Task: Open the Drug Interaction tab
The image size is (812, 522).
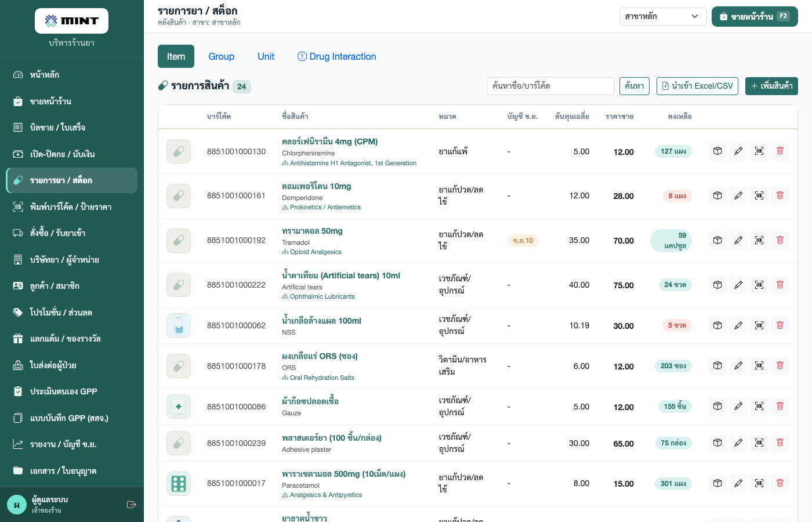Action: [x=337, y=56]
